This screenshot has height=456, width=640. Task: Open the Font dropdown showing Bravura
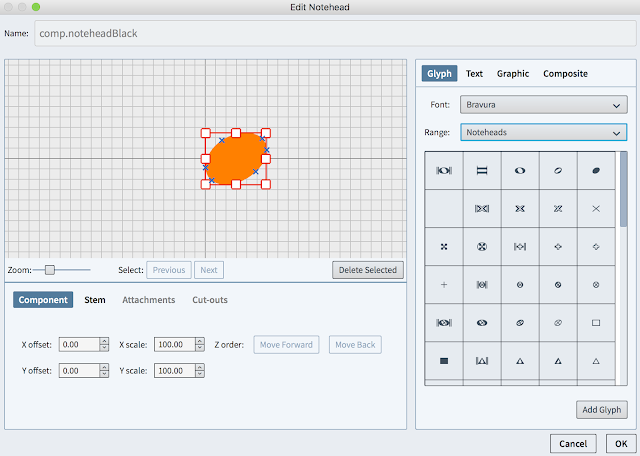coord(543,104)
